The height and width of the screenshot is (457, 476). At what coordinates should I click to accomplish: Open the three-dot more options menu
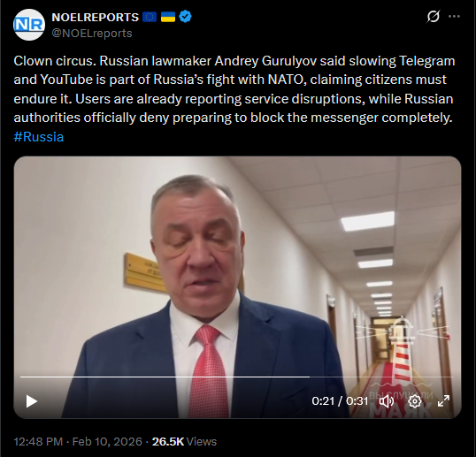coord(454,17)
